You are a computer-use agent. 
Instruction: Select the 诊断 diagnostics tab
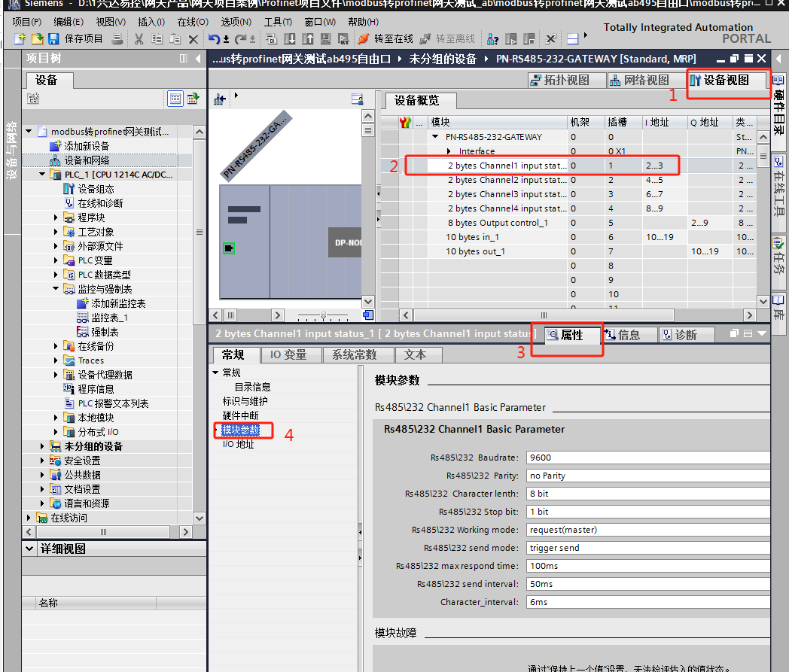point(687,335)
